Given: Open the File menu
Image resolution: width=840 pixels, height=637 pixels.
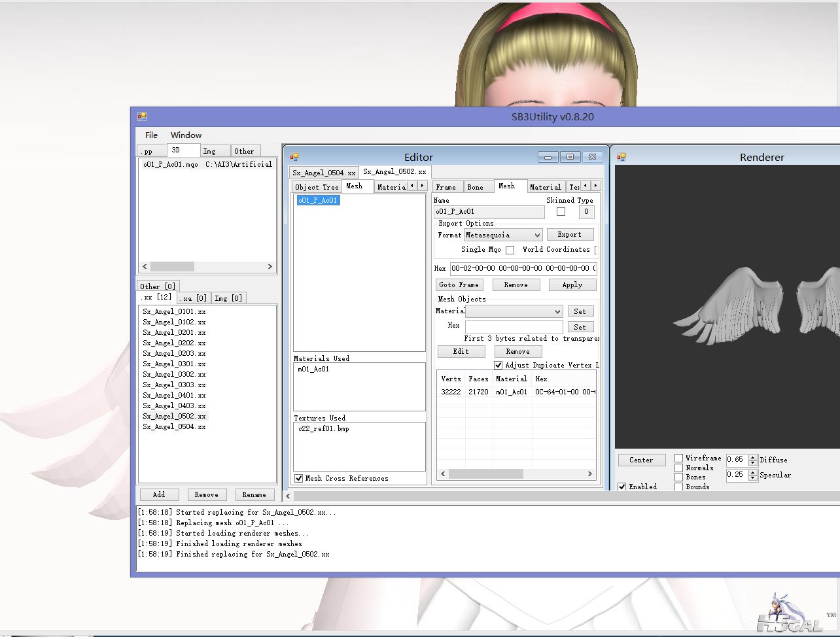Looking at the screenshot, I should [x=151, y=135].
